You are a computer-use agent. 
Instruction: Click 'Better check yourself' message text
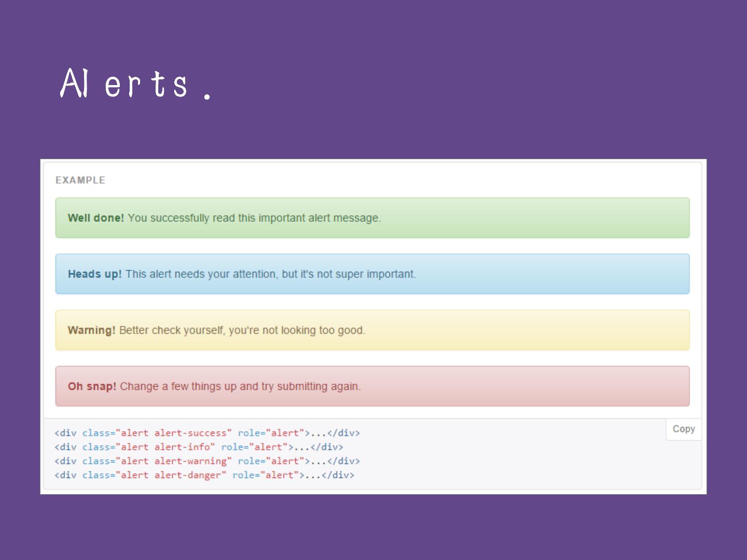(x=171, y=330)
